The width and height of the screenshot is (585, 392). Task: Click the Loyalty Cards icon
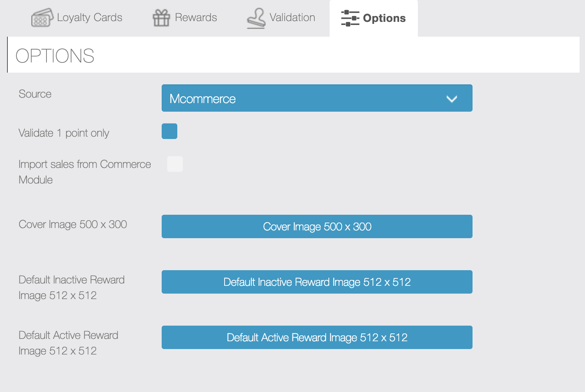point(42,18)
